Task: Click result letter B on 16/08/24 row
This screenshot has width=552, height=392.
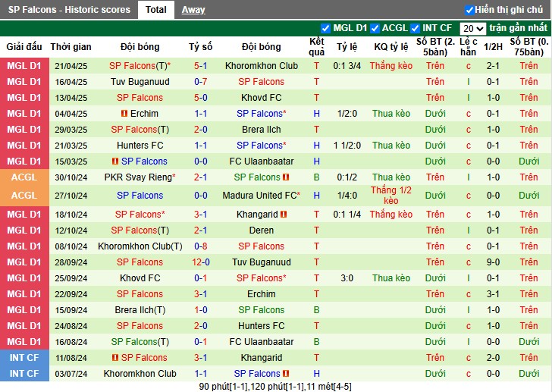Action: click(x=316, y=342)
